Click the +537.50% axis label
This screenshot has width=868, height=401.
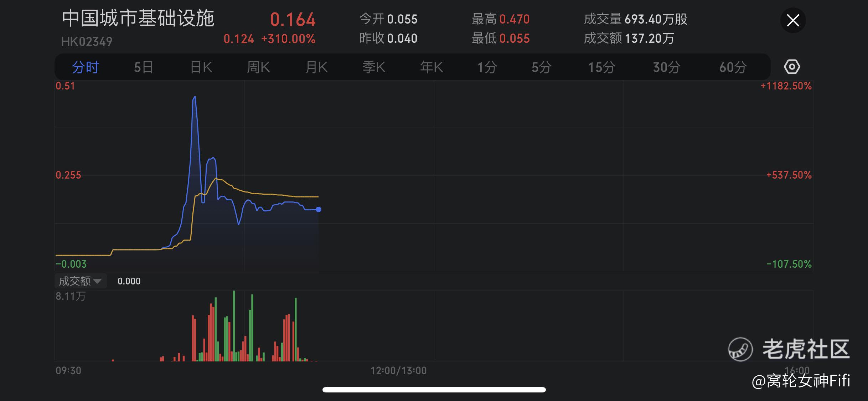pyautogui.click(x=789, y=175)
